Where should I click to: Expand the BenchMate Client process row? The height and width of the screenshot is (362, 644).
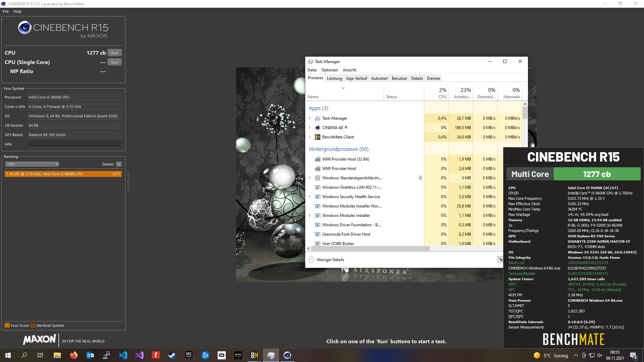(310, 137)
